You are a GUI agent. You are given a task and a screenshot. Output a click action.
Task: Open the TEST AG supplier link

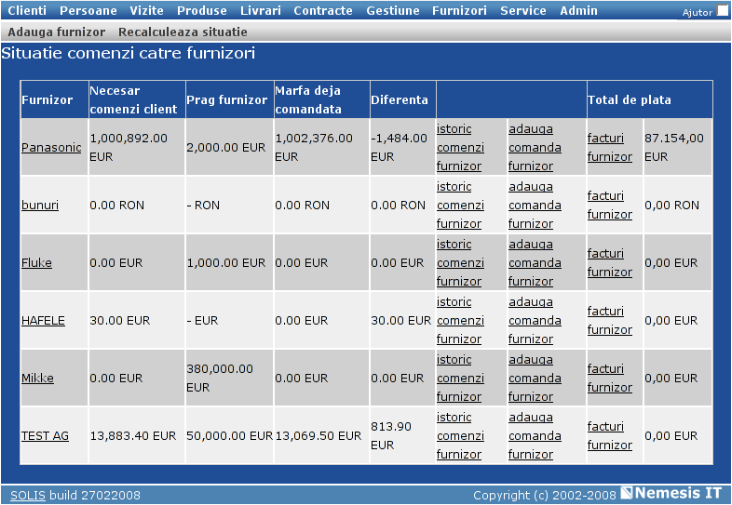point(45,436)
